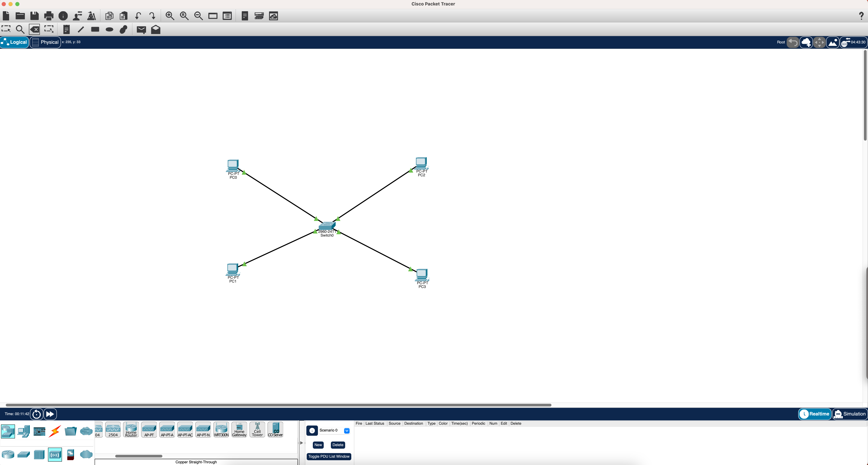868x465 pixels.
Task: Open the Command Log document icon
Action: click(x=245, y=16)
